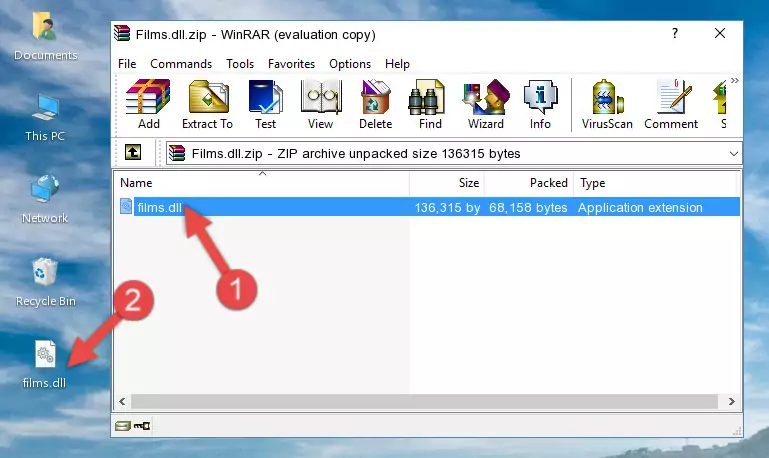769x458 pixels.
Task: Sort the list by the Packed column
Action: [529, 183]
